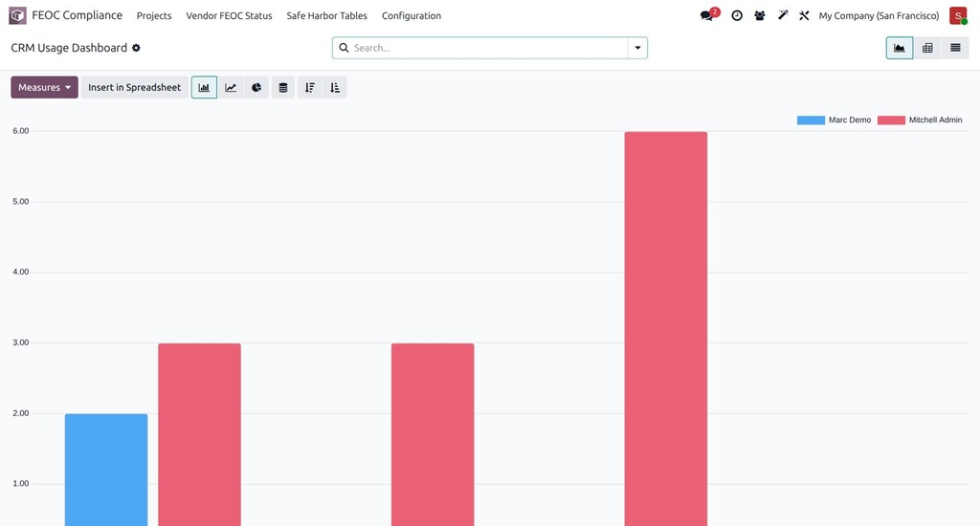
Task: Open the messages chat icon with badge
Action: coord(709,15)
